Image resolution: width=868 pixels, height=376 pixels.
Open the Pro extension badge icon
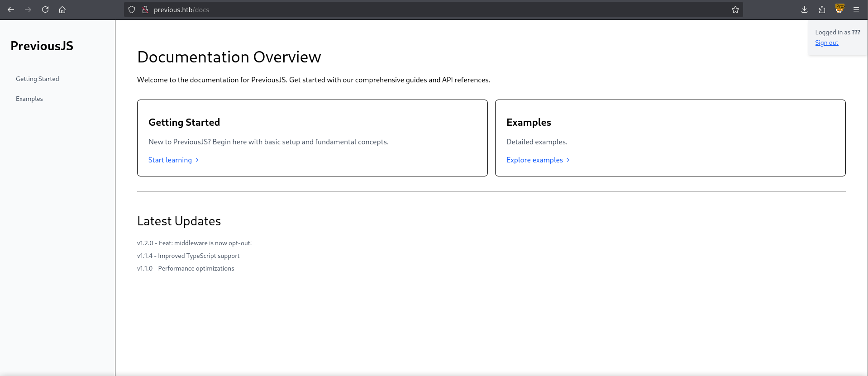pyautogui.click(x=839, y=9)
